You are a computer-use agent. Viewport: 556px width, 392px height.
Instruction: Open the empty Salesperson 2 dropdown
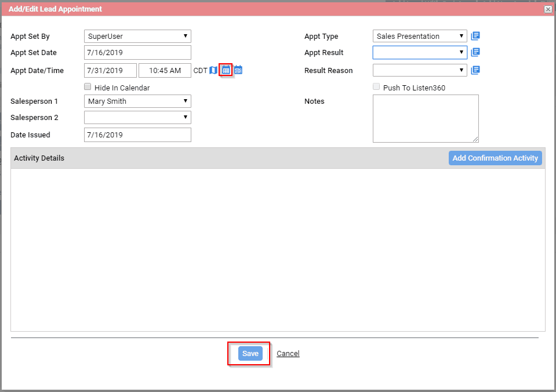(137, 117)
